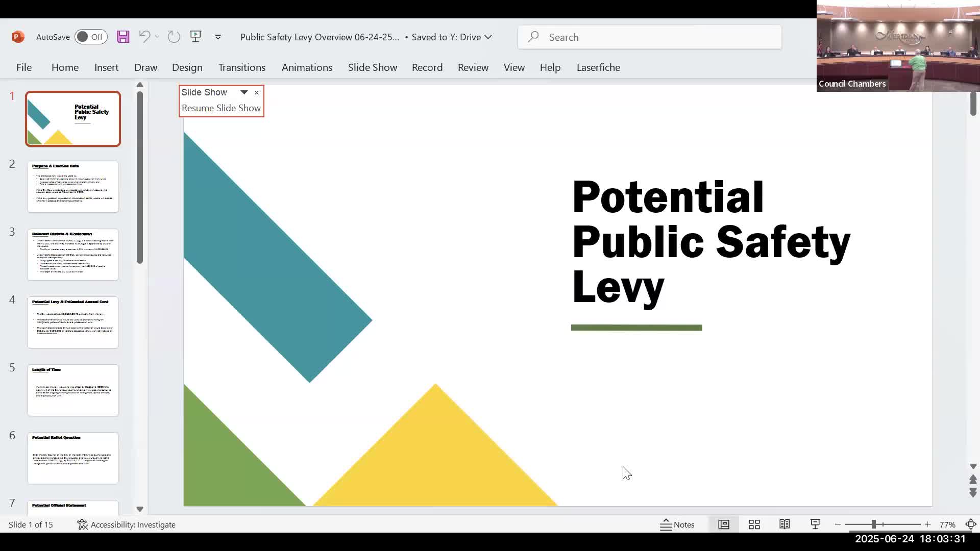Expand the Saved to Y: Drive dropdown

488,37
